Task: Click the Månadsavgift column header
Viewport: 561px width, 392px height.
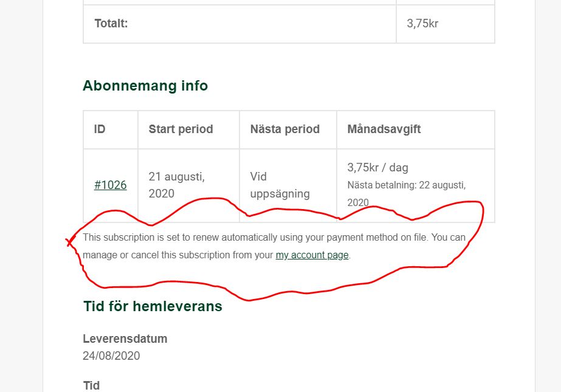Action: [x=384, y=129]
